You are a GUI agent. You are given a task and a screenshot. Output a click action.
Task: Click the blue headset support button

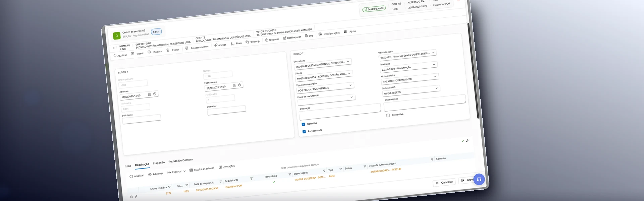pyautogui.click(x=479, y=179)
